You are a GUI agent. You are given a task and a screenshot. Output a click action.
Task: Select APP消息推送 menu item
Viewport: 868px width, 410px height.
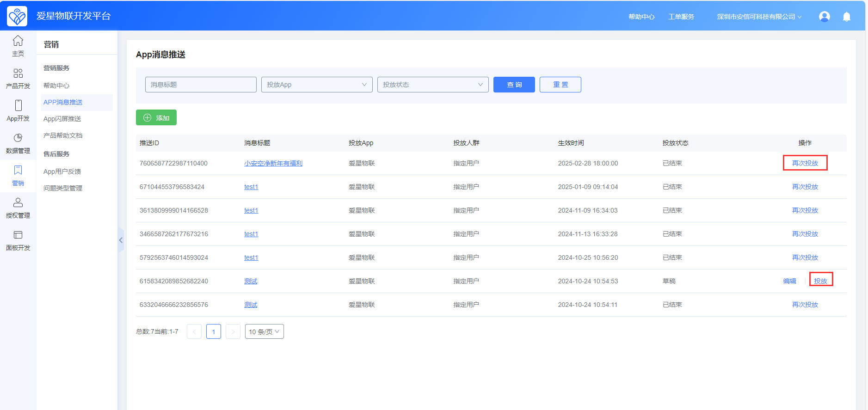pyautogui.click(x=77, y=102)
